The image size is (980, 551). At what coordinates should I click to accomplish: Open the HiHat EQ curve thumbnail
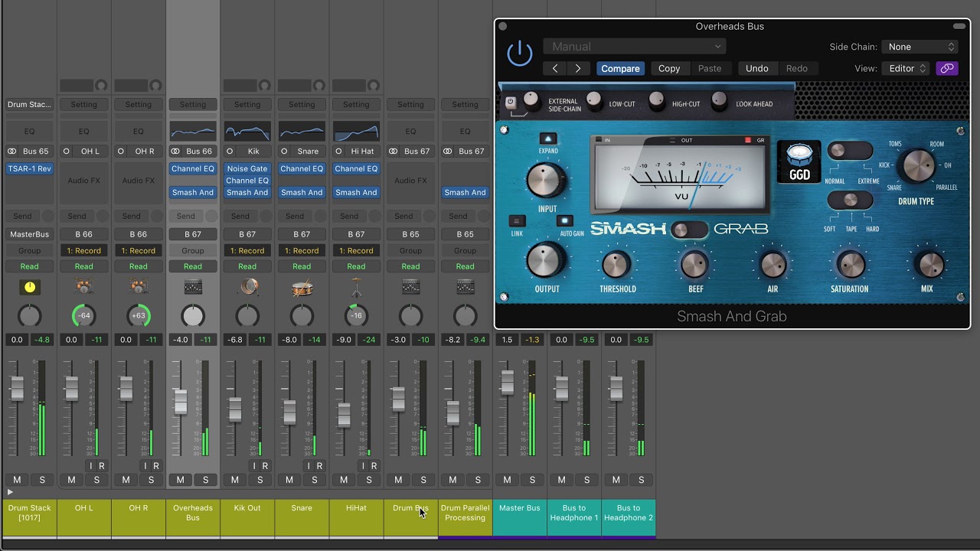(356, 132)
